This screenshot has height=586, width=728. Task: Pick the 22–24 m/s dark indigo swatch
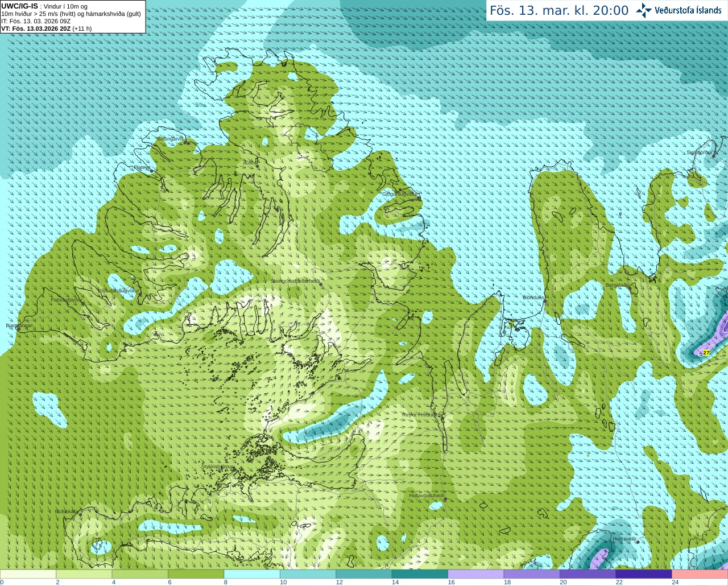click(x=644, y=574)
